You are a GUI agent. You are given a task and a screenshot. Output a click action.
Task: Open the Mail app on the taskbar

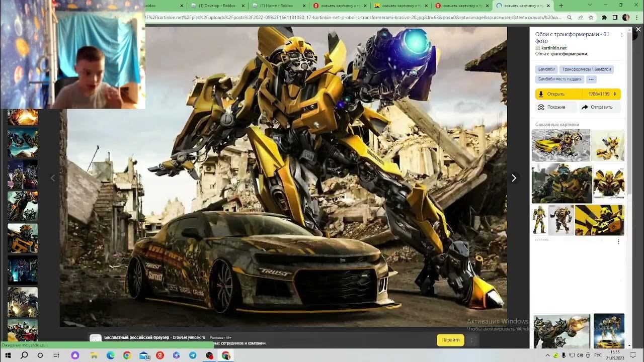(x=144, y=355)
